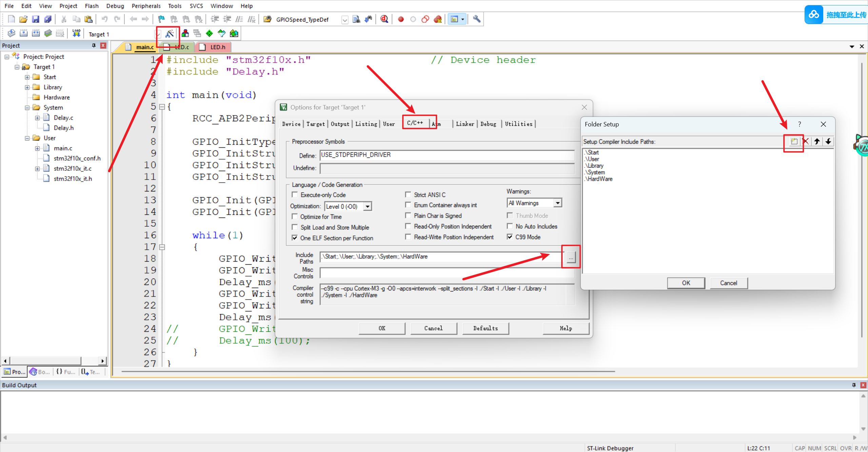Open Options for Target wand icon
This screenshot has width=868, height=452.
pos(169,34)
